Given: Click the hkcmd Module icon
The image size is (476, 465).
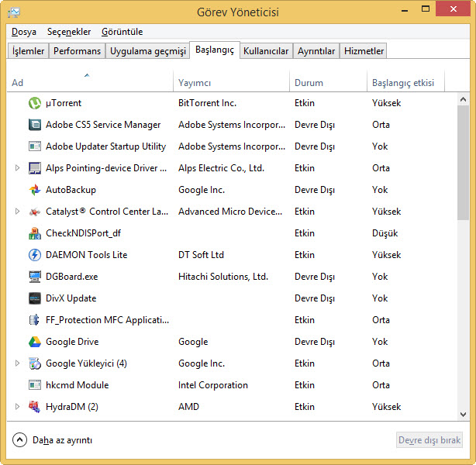Looking at the screenshot, I should [x=35, y=385].
